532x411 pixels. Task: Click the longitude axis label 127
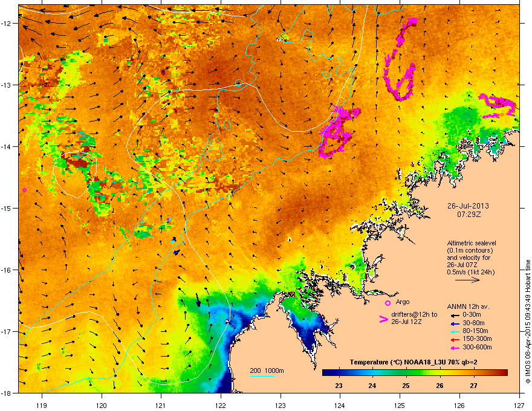[x=519, y=405]
